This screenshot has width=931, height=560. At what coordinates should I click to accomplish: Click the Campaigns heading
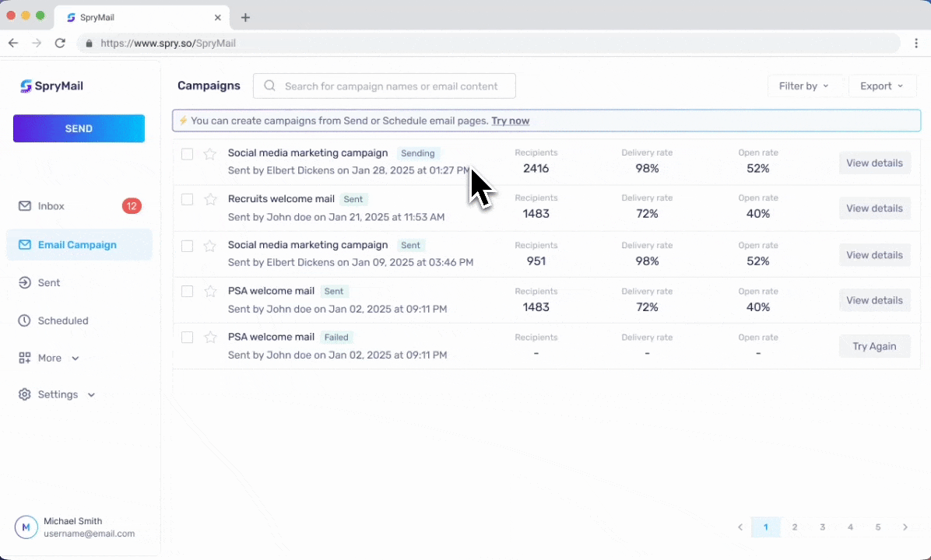209,86
